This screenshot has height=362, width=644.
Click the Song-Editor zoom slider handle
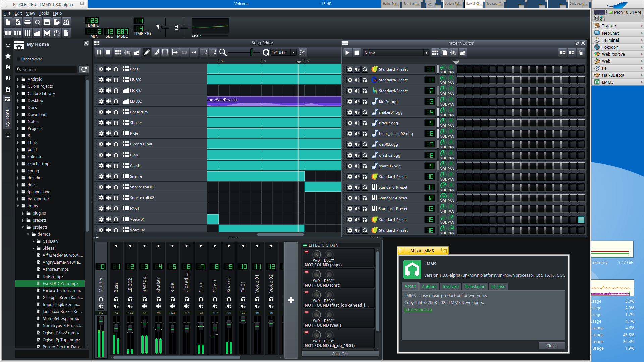click(x=252, y=52)
